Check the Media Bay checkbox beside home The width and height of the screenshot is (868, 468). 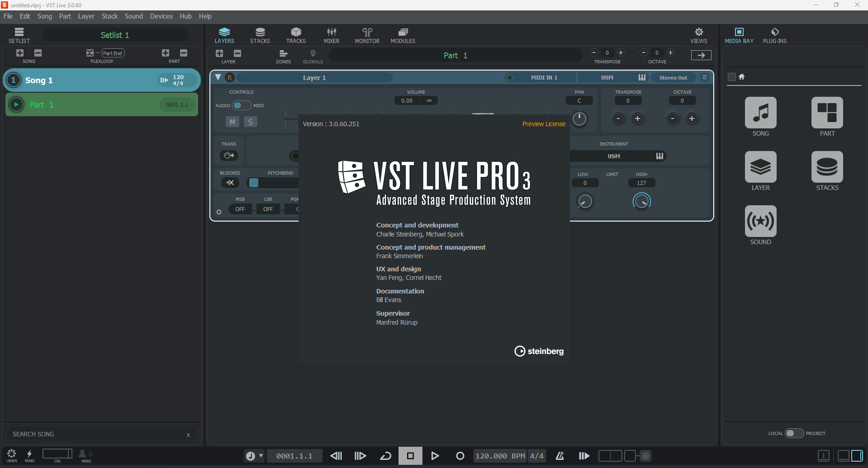(731, 77)
